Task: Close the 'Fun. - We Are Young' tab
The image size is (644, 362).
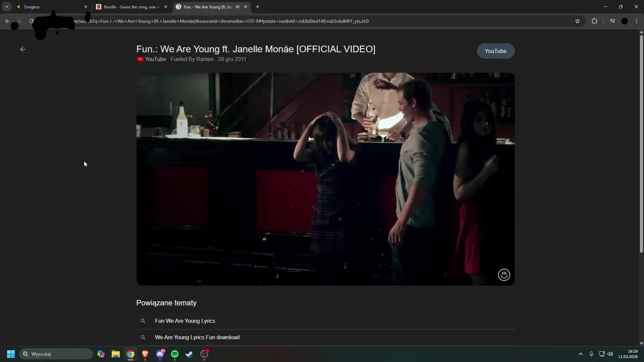Action: (x=246, y=7)
